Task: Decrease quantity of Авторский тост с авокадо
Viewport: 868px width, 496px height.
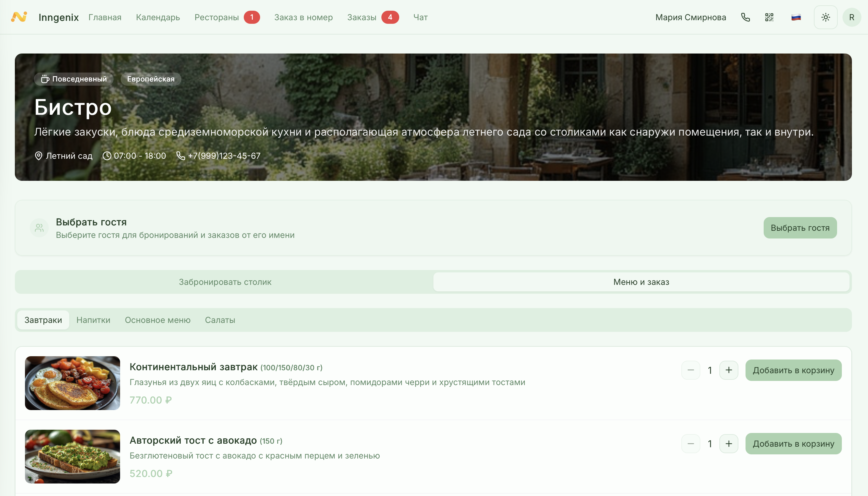Action: point(691,444)
